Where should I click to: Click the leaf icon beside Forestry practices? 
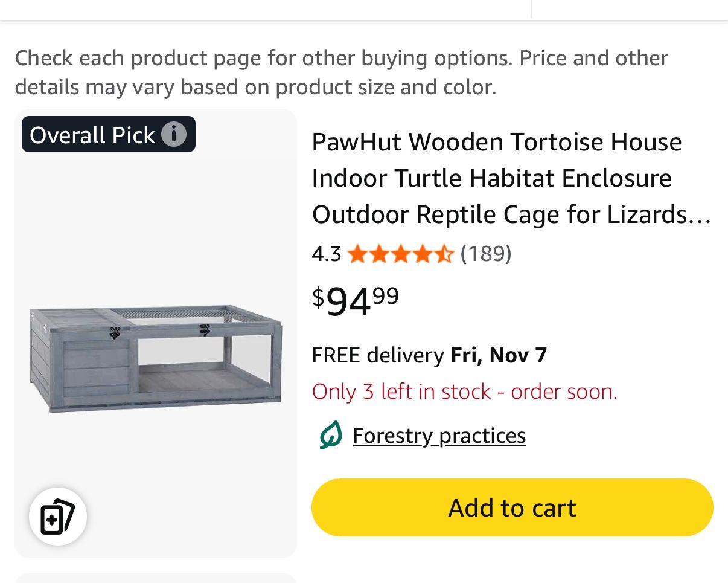tap(330, 434)
